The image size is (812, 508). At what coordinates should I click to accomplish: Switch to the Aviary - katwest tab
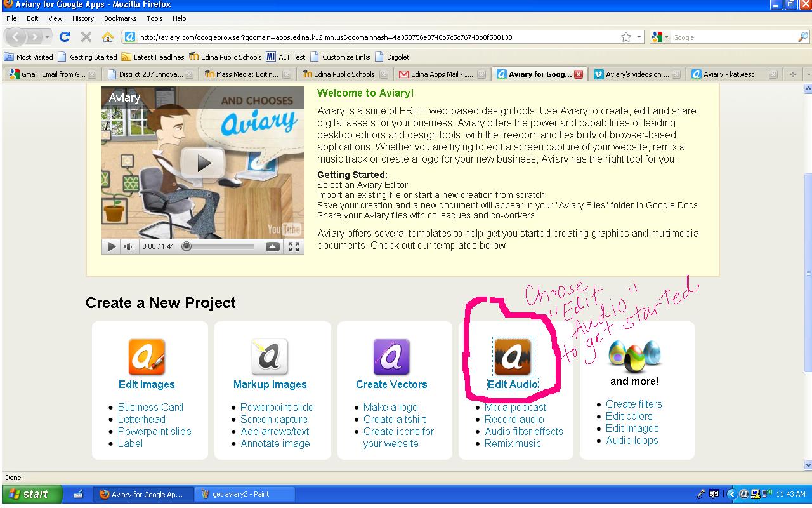point(733,74)
